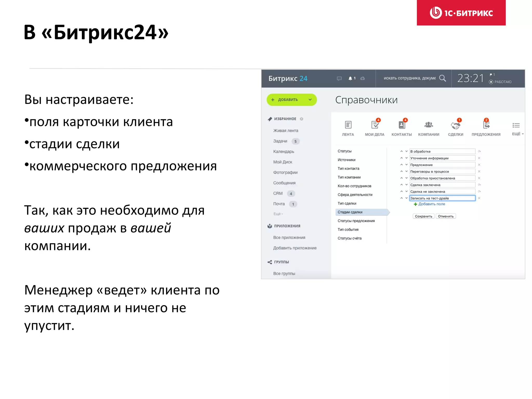Open the Сделки handshake icon
This screenshot has height=399, width=532.
click(456, 125)
